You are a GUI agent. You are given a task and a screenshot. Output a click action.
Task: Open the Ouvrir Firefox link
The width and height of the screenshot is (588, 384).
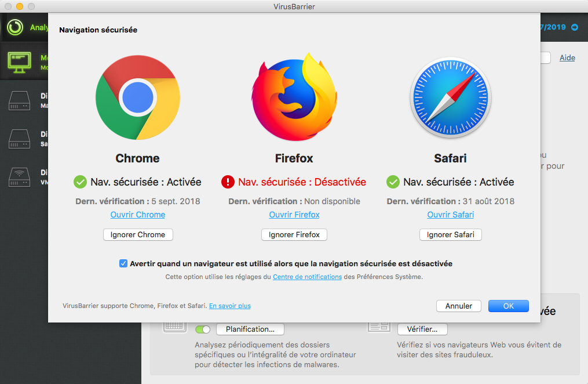294,215
